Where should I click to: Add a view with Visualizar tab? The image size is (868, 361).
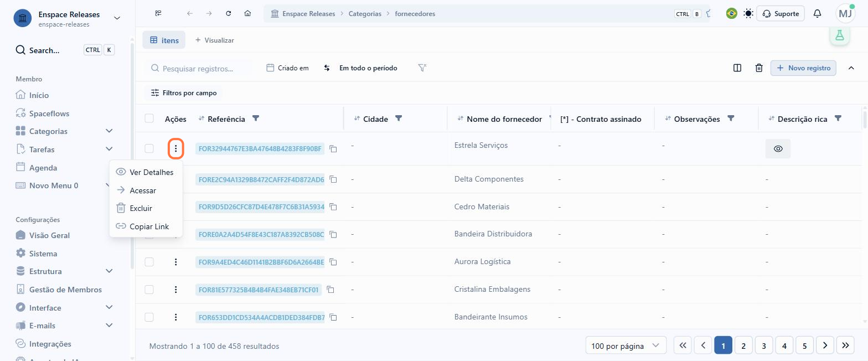click(214, 40)
